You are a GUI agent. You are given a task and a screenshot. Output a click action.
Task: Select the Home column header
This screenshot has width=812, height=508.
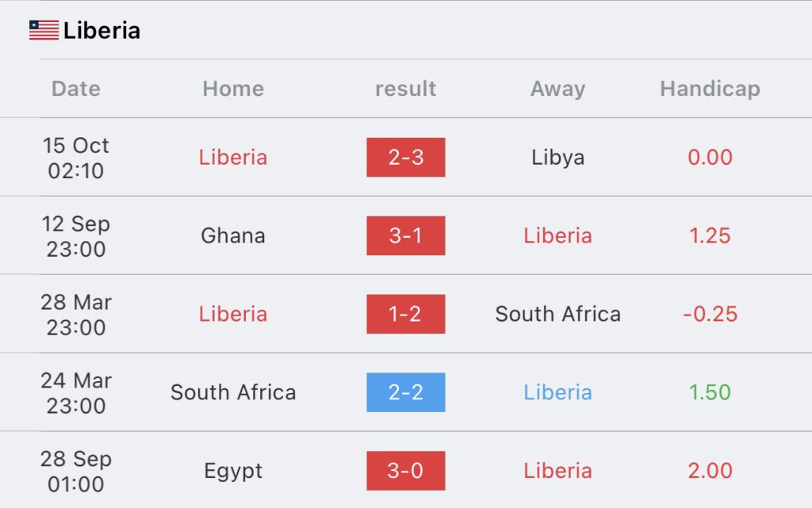click(233, 89)
